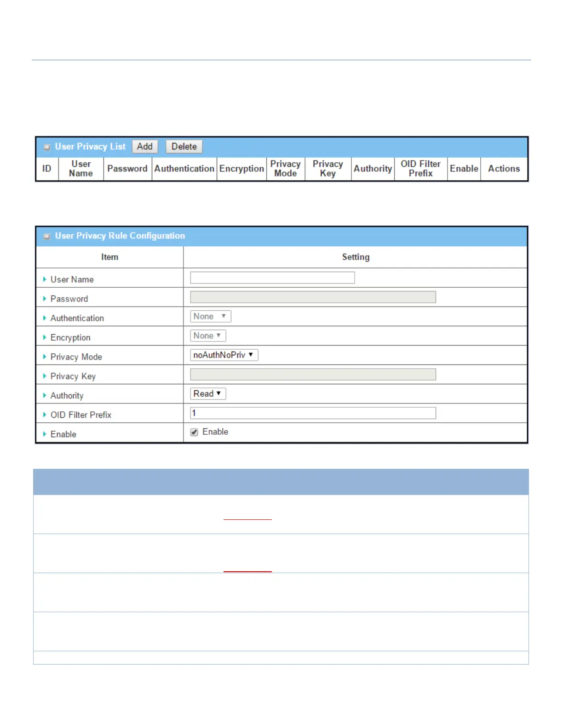
Task: Click the User Privacy List panel icon
Action: tap(47, 147)
